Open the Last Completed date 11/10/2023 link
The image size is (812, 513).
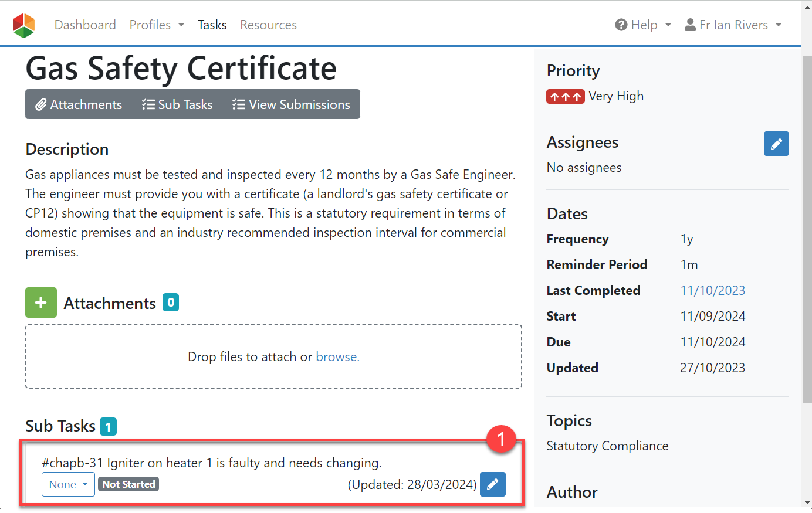(712, 290)
